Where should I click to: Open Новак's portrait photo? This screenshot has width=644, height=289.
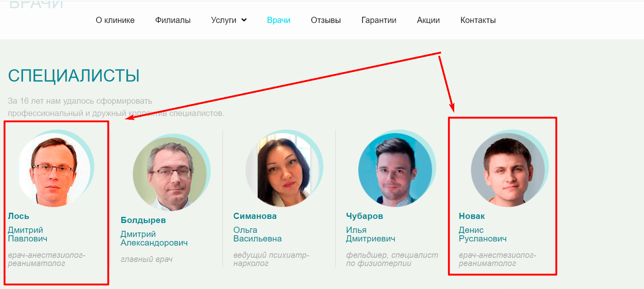click(508, 170)
